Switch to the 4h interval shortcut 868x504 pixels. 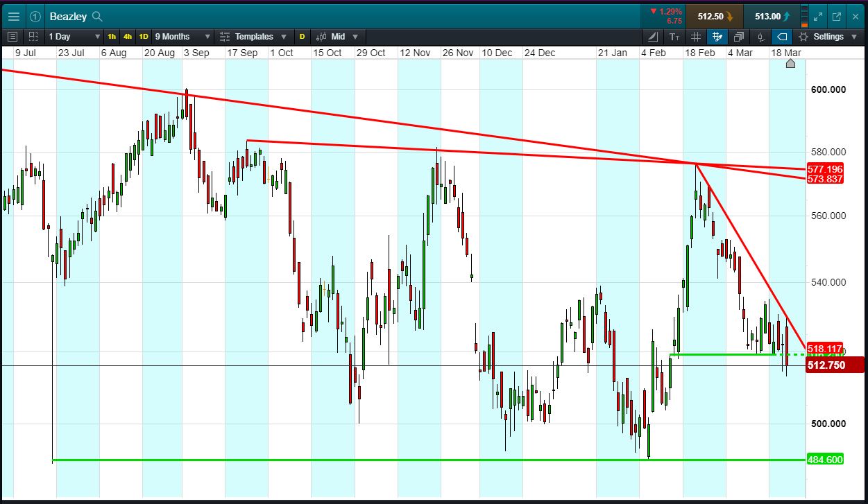[128, 36]
